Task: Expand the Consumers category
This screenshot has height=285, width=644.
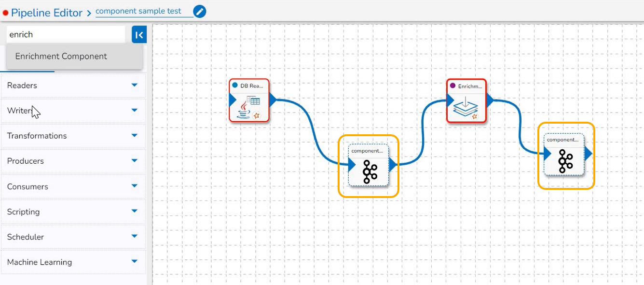Action: click(x=73, y=186)
